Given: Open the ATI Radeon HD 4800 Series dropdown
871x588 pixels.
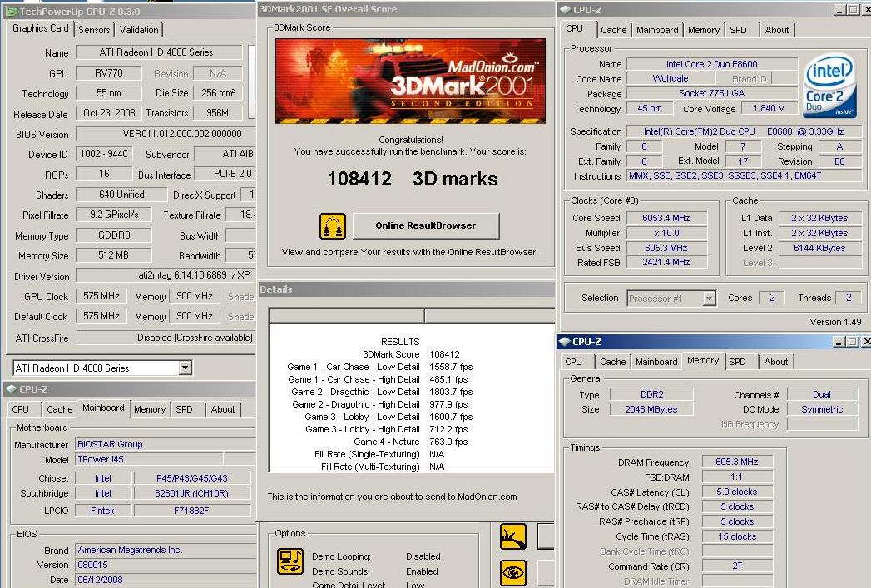Looking at the screenshot, I should coord(185,368).
